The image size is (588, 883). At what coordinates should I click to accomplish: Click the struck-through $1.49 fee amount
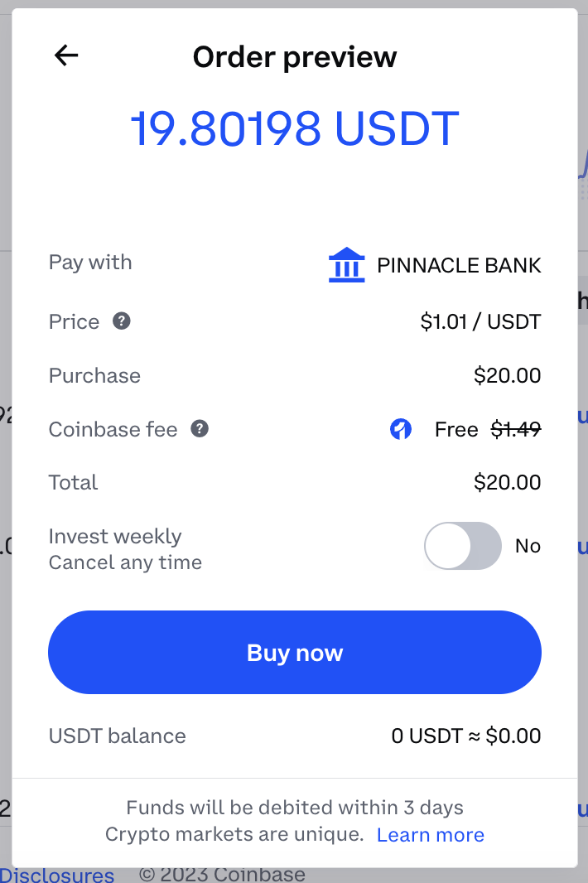pos(516,429)
